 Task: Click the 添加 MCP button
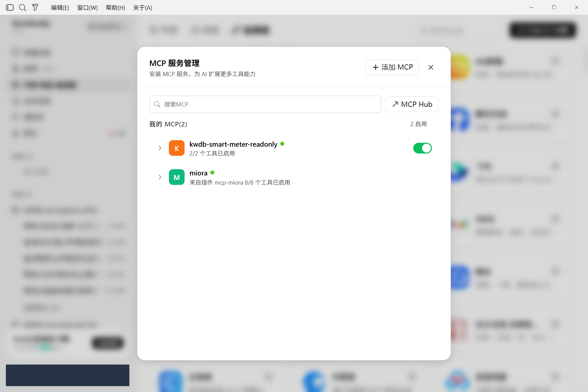point(392,67)
